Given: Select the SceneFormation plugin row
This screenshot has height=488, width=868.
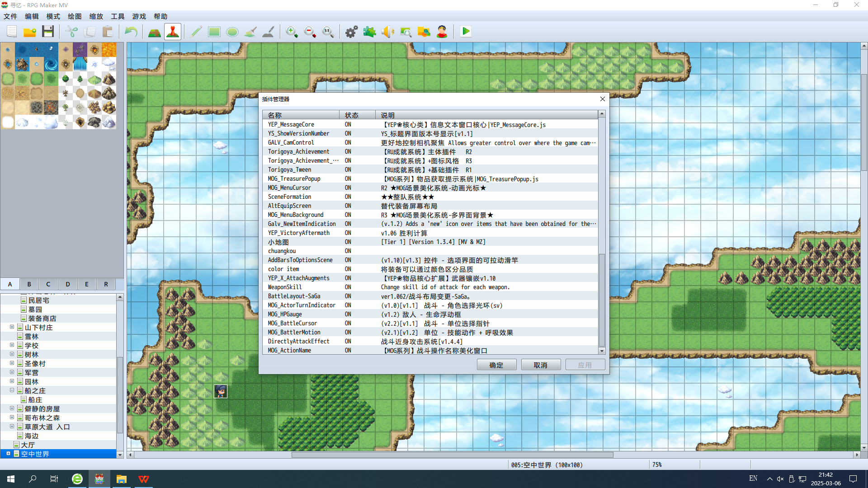Looking at the screenshot, I should click(430, 197).
